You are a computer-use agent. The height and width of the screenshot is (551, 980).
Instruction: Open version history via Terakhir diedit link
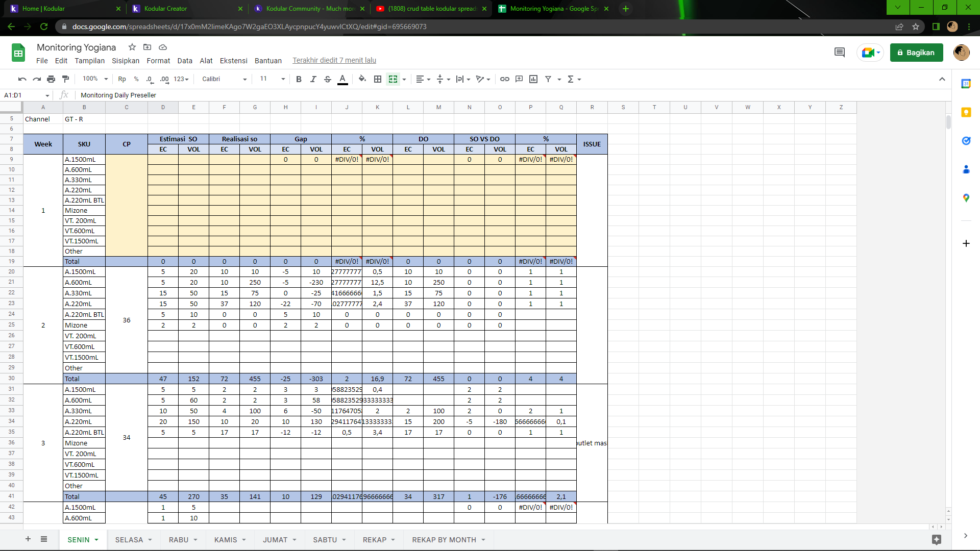pos(333,60)
